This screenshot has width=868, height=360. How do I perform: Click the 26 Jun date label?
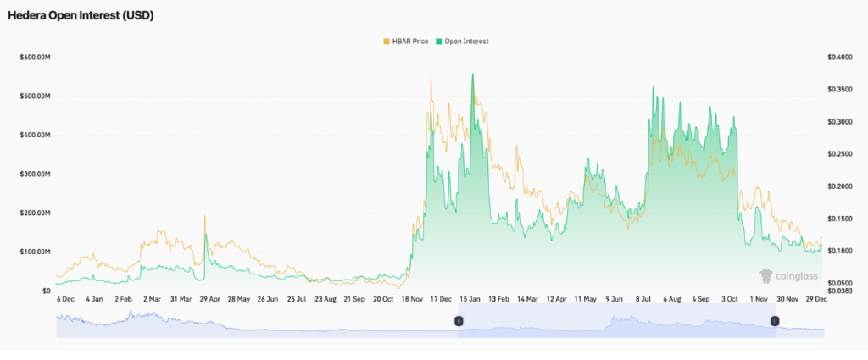(x=267, y=299)
